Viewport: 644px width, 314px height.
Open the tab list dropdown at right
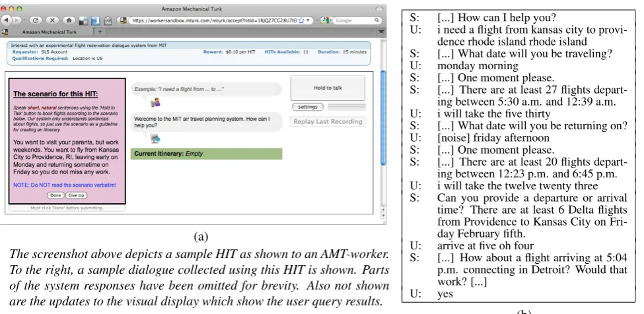point(382,32)
